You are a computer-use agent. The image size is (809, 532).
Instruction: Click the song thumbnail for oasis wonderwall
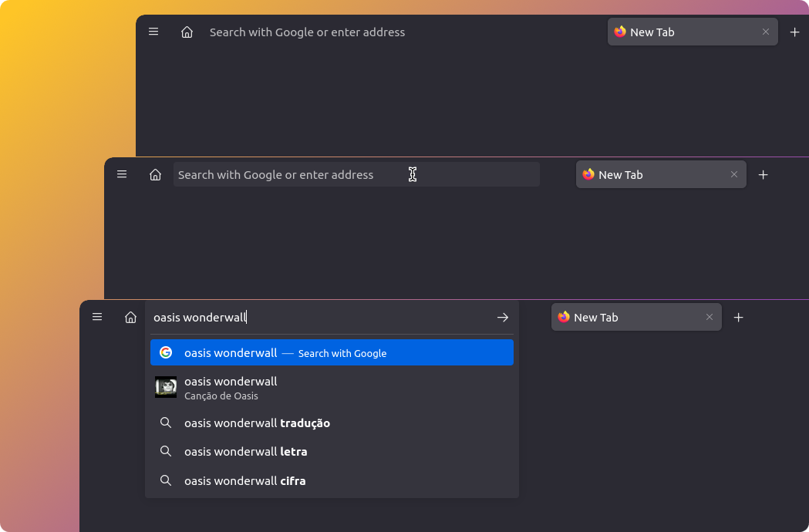click(x=166, y=387)
